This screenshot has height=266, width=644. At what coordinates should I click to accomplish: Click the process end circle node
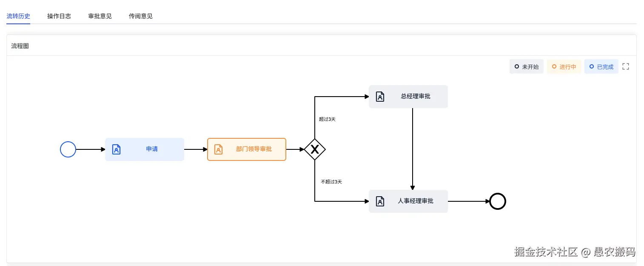click(x=498, y=201)
